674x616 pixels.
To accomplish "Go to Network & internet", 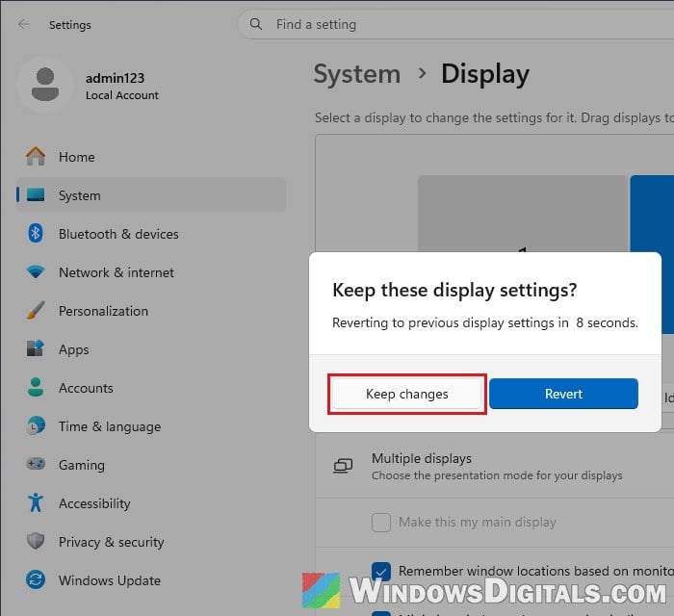I will [x=151, y=271].
